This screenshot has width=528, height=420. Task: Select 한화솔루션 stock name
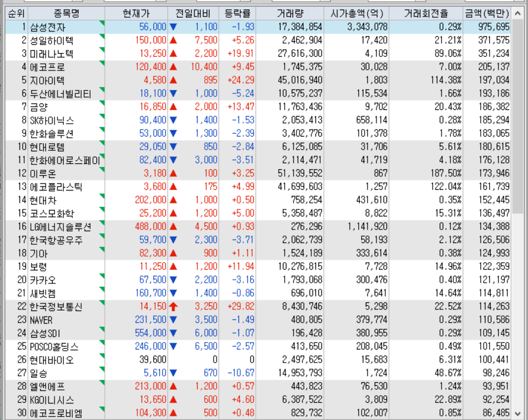point(51,134)
